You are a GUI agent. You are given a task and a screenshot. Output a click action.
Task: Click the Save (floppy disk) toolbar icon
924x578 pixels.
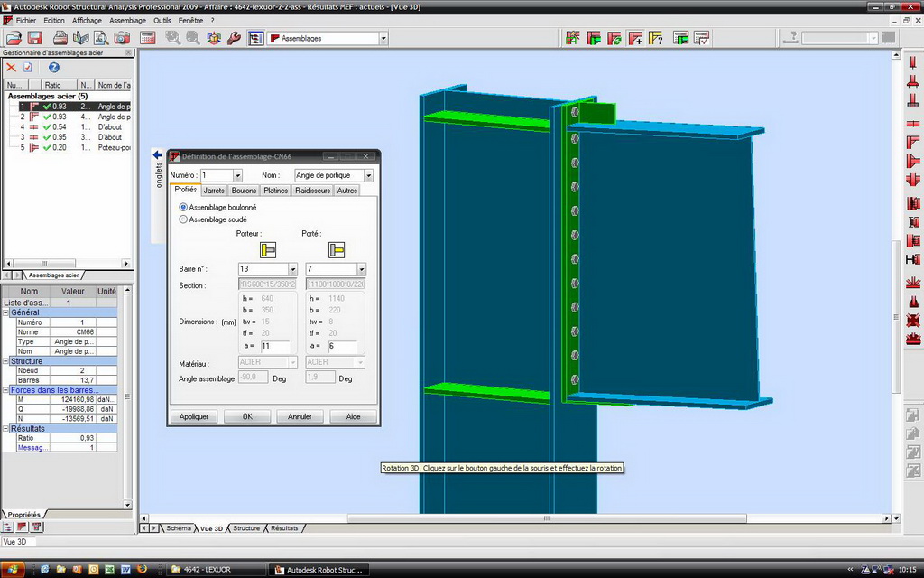tap(35, 38)
